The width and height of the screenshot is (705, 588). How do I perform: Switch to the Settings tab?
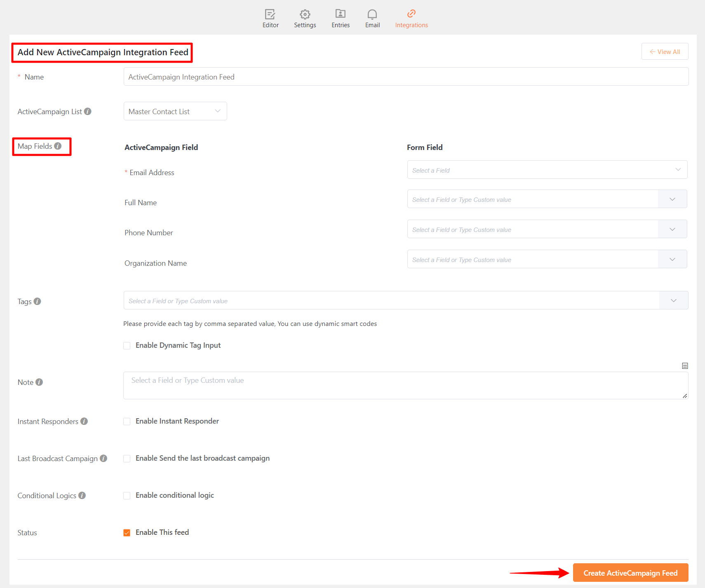click(305, 19)
